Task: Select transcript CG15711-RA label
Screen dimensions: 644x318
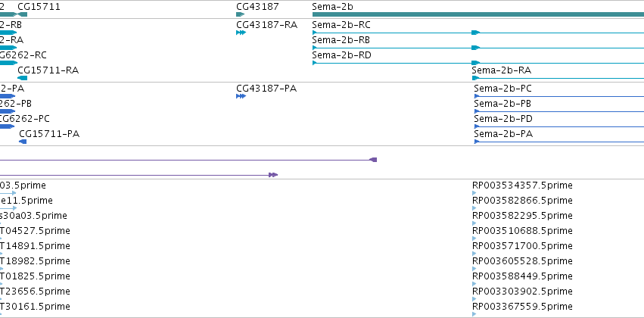Action: click(x=48, y=70)
